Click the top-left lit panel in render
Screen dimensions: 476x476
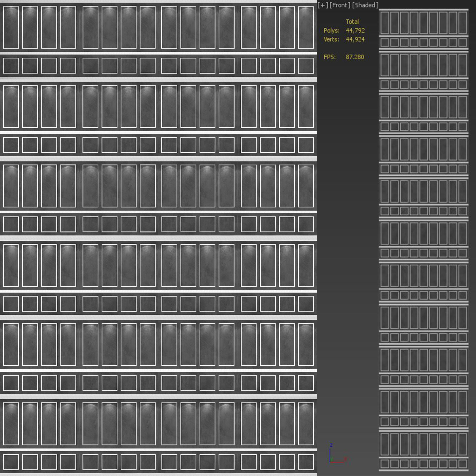pyautogui.click(x=11, y=27)
